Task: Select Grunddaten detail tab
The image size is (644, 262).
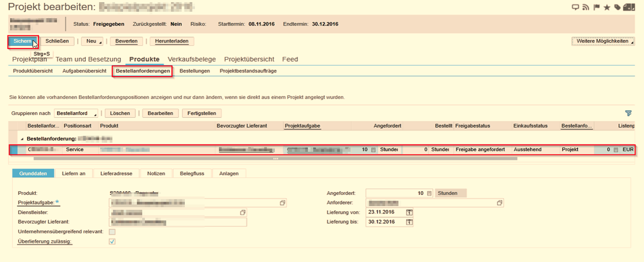Action: [32, 173]
